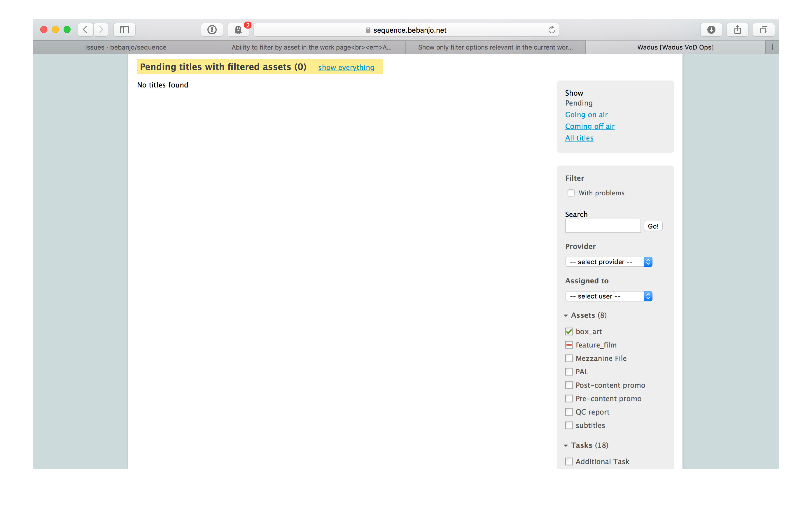The height and width of the screenshot is (516, 812).
Task: Click the show everything link
Action: [346, 67]
